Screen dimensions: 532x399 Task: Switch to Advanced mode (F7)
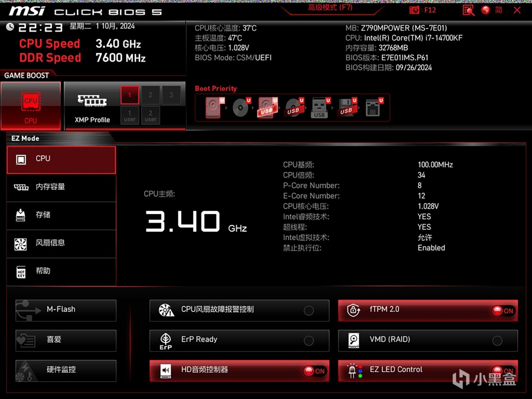pyautogui.click(x=330, y=7)
